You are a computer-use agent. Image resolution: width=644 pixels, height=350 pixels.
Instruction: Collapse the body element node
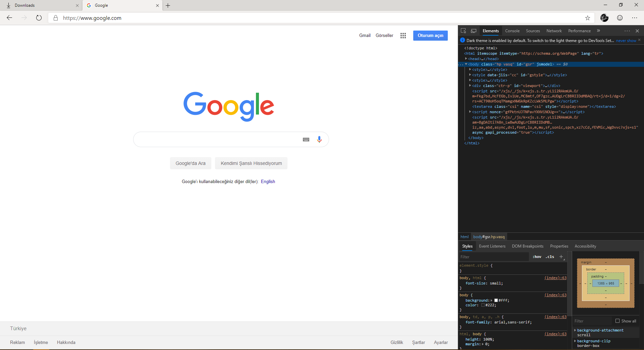click(466, 64)
